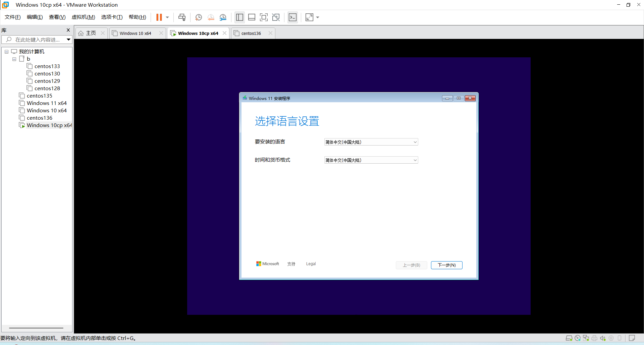Send Ctrl+Alt+Del to the virtual machine
Screen dimensions: 644x345
[x=182, y=17]
